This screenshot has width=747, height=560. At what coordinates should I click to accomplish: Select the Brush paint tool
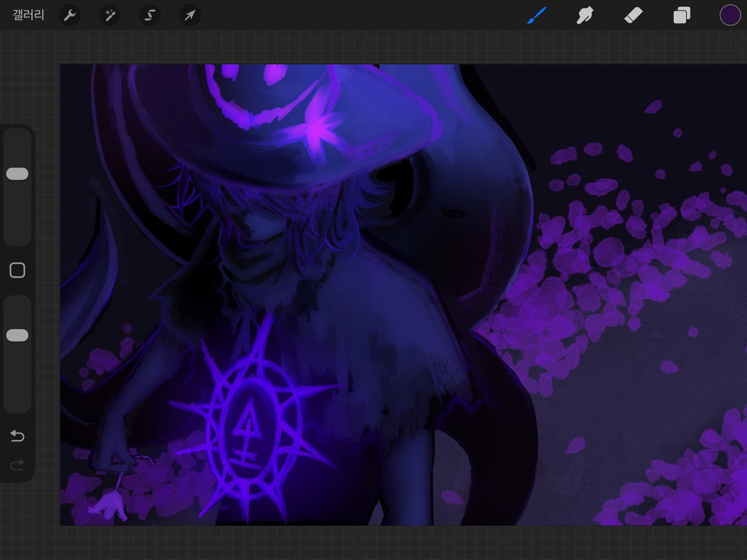pos(537,15)
